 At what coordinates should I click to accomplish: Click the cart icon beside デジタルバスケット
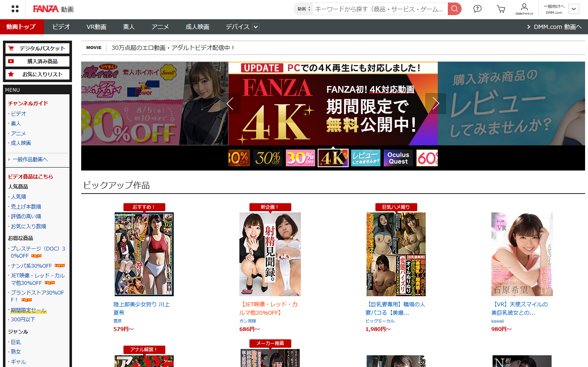11,49
